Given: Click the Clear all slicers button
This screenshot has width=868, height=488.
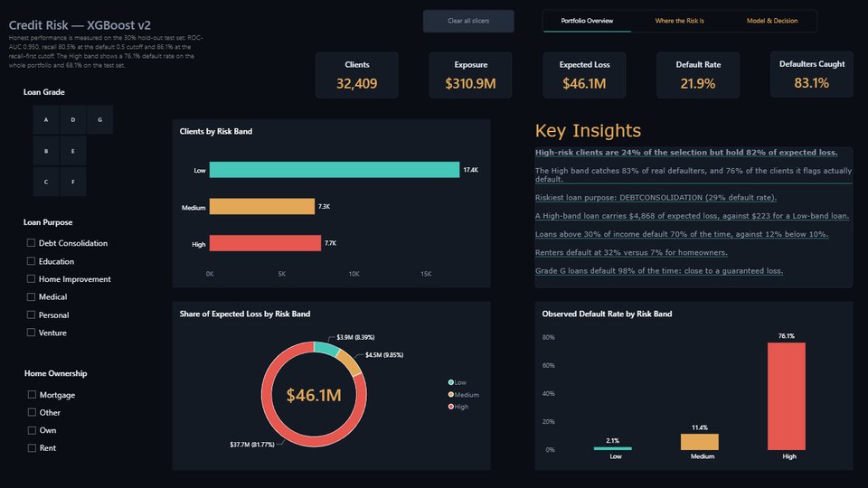Looking at the screenshot, I should click(x=468, y=21).
